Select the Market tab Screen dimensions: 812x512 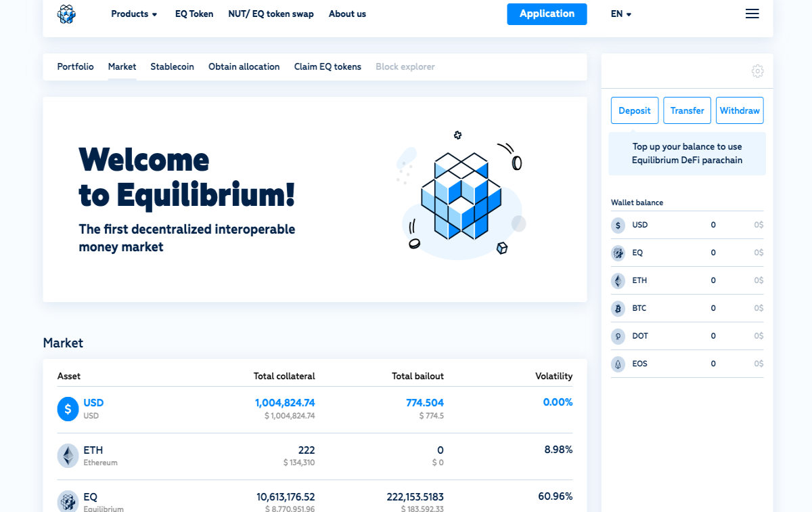[x=122, y=66]
